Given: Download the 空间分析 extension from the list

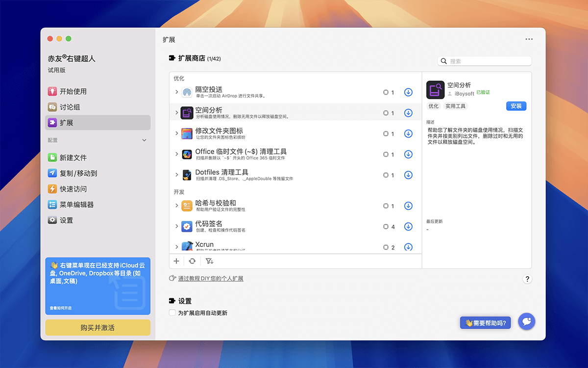Looking at the screenshot, I should click(x=408, y=113).
